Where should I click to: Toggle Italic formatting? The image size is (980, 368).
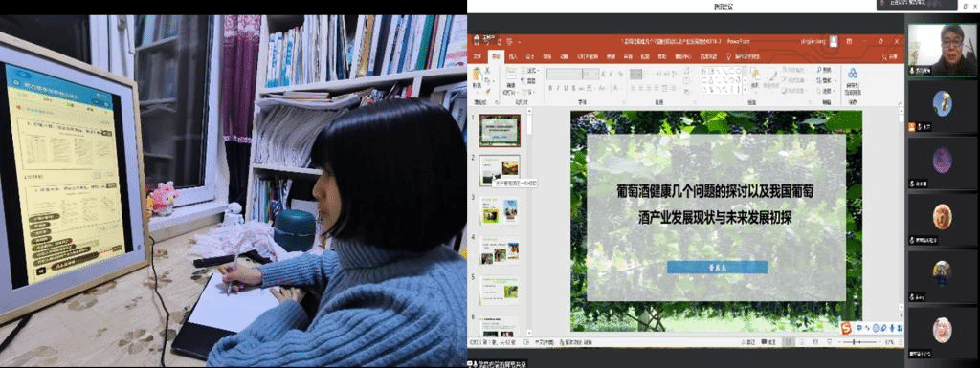point(558,88)
